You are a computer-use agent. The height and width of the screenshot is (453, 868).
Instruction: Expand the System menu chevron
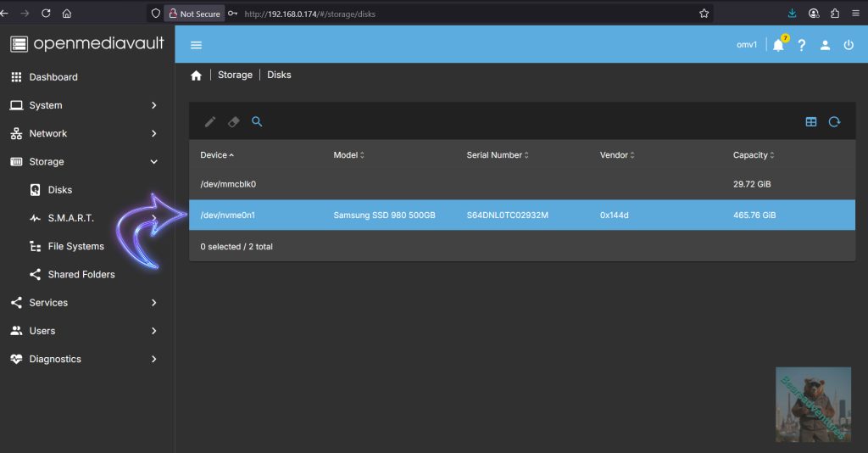(x=153, y=105)
